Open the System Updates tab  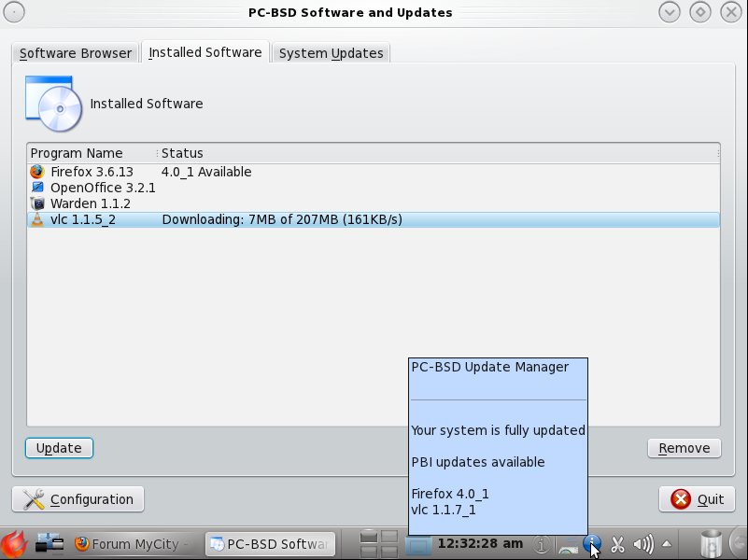pyautogui.click(x=331, y=53)
